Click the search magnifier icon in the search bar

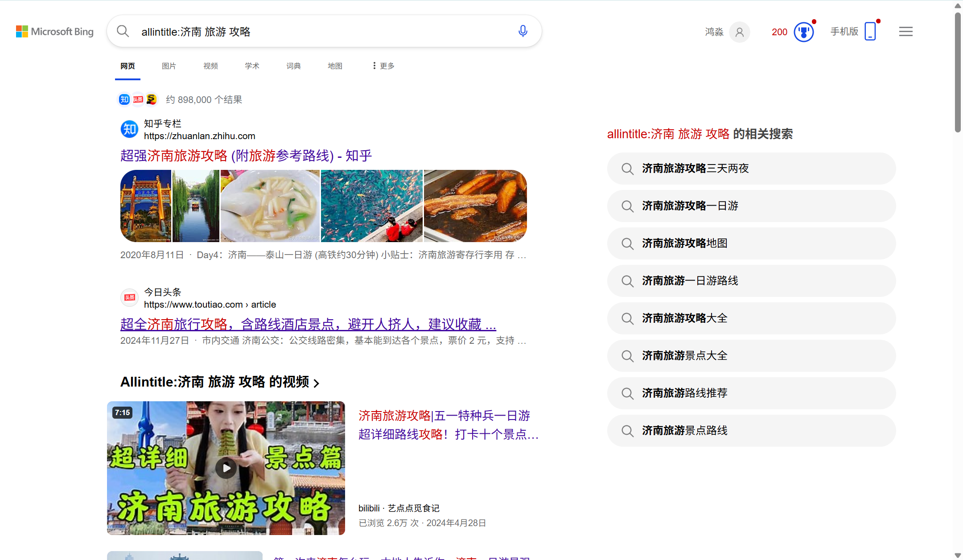coord(123,31)
